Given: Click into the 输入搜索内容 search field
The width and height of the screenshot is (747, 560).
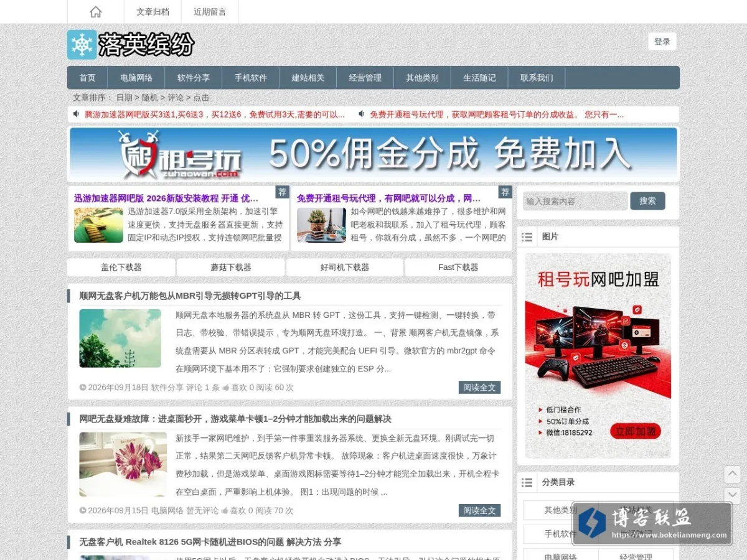Looking at the screenshot, I should click(x=575, y=201).
